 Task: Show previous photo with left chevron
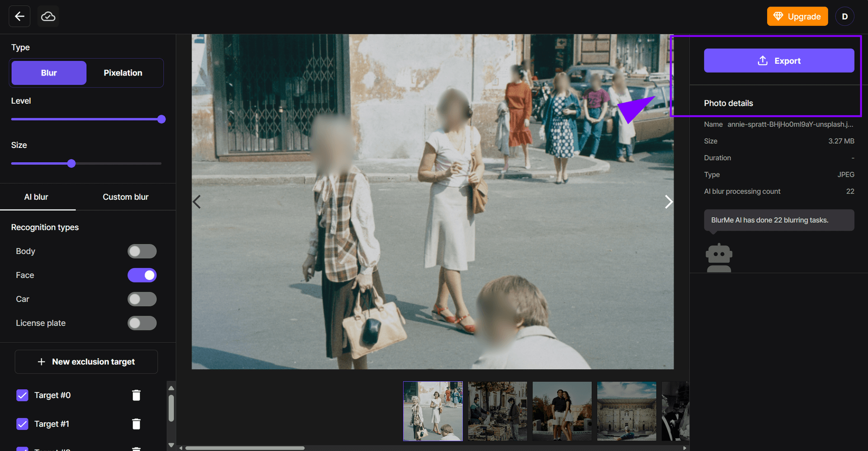coord(197,202)
